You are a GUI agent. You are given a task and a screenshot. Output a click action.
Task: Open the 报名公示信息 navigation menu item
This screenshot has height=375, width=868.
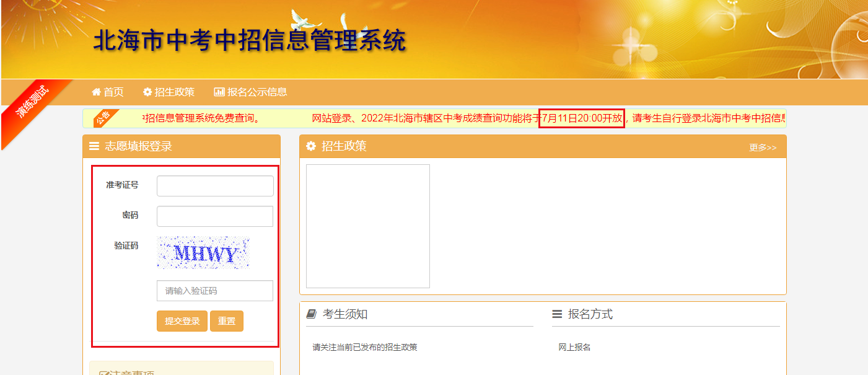click(250, 92)
